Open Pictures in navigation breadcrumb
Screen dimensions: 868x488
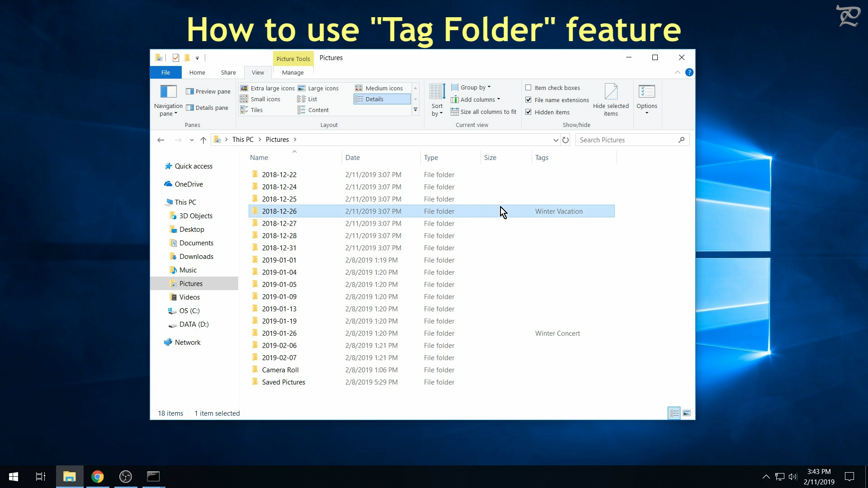pyautogui.click(x=277, y=139)
